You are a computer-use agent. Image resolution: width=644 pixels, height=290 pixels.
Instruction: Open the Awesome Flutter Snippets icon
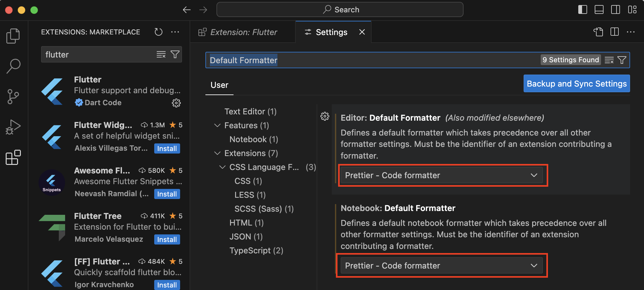click(52, 183)
